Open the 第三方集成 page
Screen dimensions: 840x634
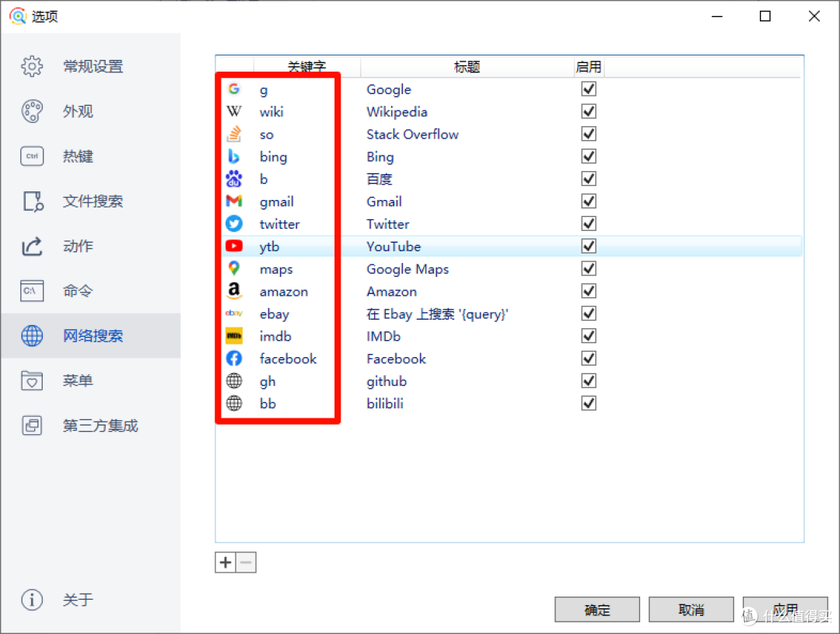point(91,426)
